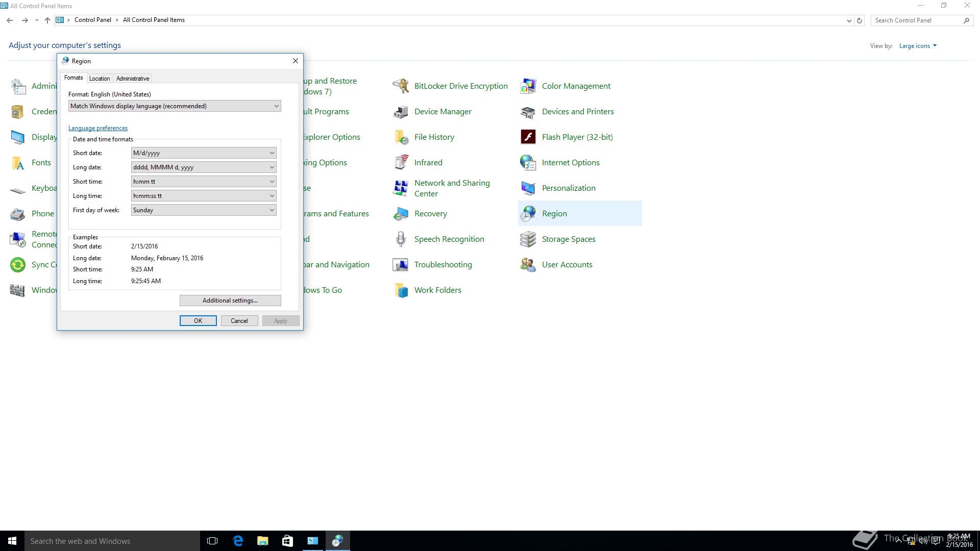Open Work Folders icon
Screen dimensions: 980x551
(x=401, y=290)
